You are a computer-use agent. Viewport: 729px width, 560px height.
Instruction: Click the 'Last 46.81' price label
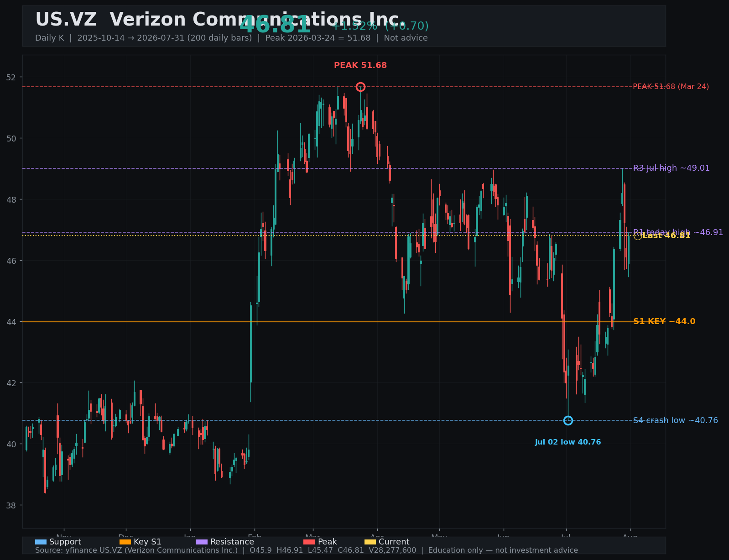pos(667,236)
